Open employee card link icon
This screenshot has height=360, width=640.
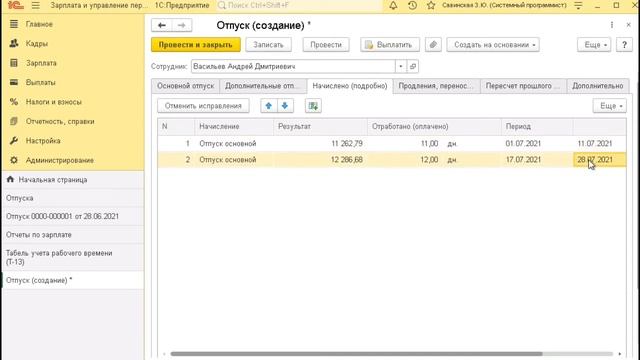(x=413, y=66)
